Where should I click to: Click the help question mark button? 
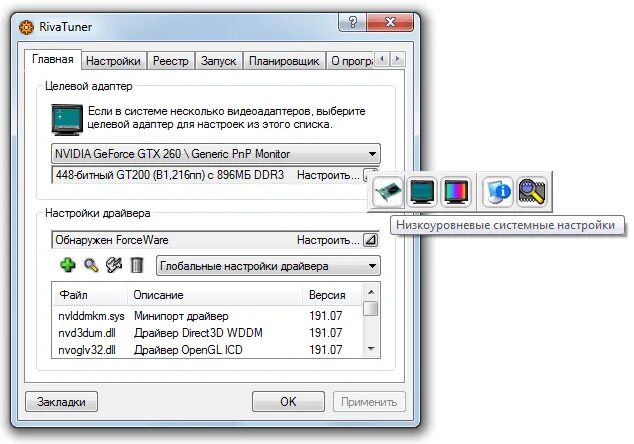pyautogui.click(x=352, y=22)
